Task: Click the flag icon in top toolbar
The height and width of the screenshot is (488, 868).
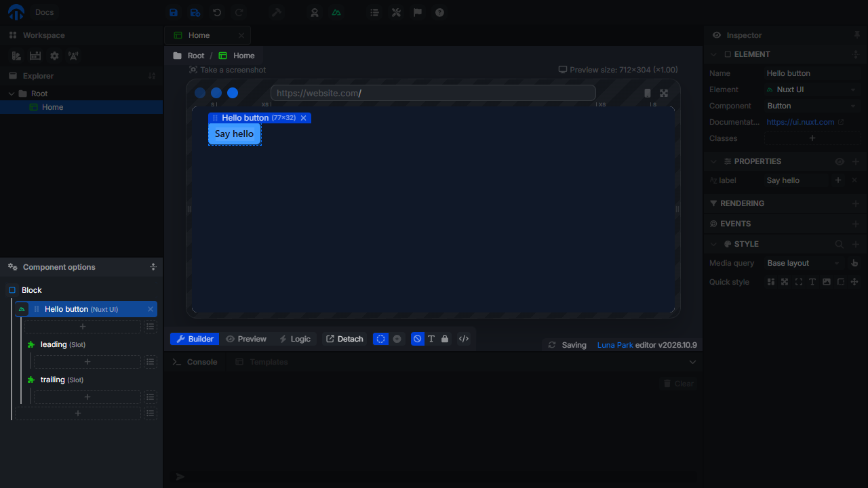Action: click(418, 12)
